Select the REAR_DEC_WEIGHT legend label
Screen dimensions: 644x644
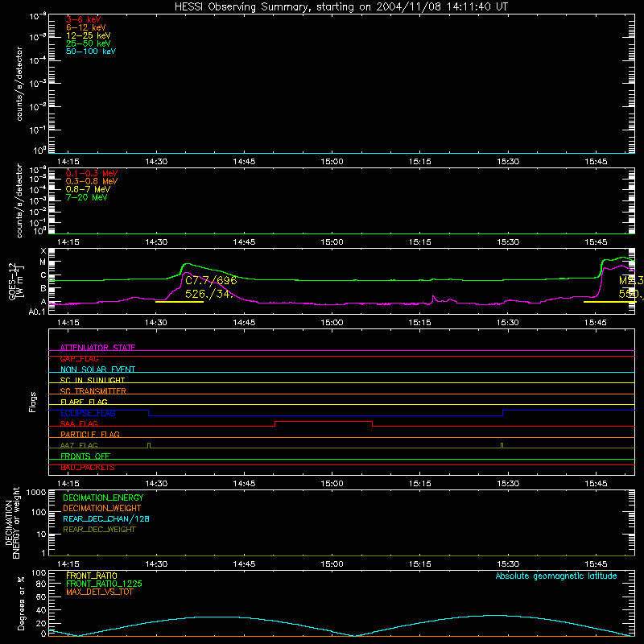[x=99, y=530]
